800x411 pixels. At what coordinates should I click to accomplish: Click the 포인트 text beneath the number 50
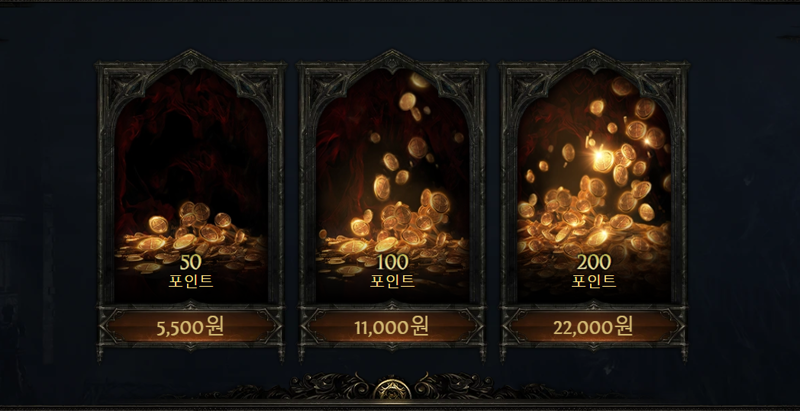click(x=190, y=281)
